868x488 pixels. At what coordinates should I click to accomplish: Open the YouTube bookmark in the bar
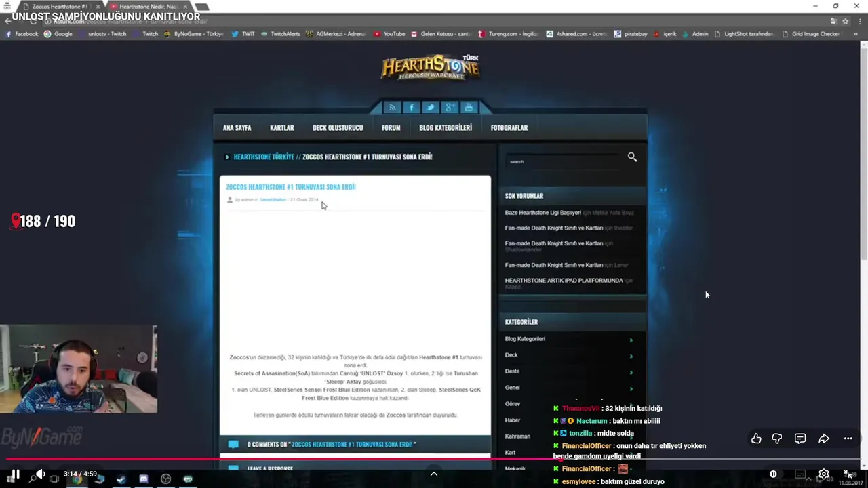(x=389, y=34)
